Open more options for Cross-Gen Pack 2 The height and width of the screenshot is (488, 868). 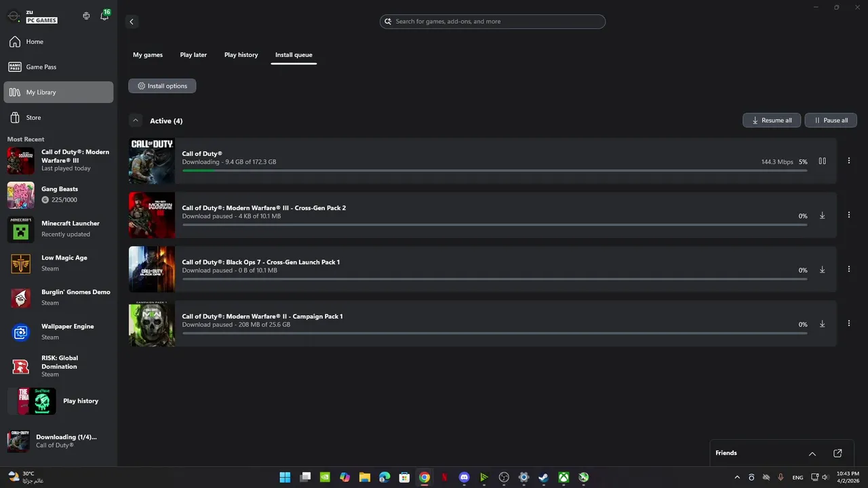click(x=849, y=216)
